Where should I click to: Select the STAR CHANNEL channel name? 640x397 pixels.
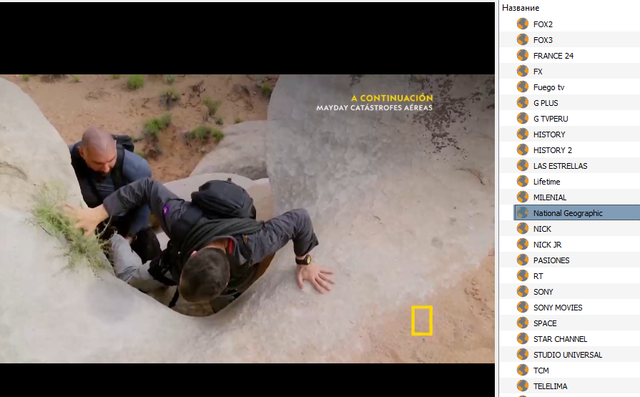tap(560, 339)
